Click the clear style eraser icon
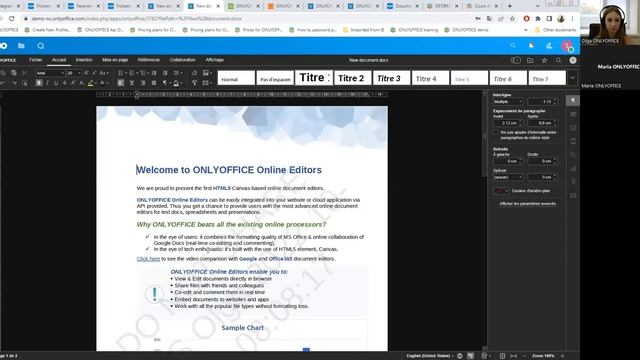This screenshot has height=360, width=640. 194,73
